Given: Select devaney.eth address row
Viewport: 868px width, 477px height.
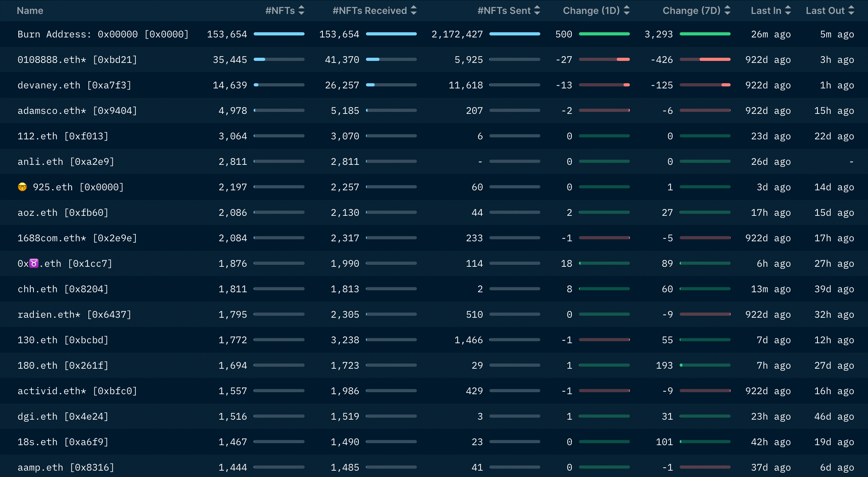Looking at the screenshot, I should [x=74, y=85].
